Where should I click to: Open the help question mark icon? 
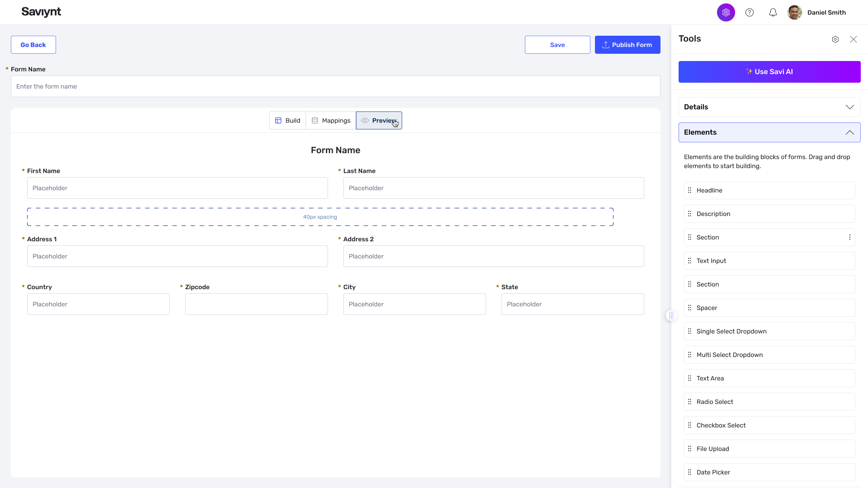(750, 13)
